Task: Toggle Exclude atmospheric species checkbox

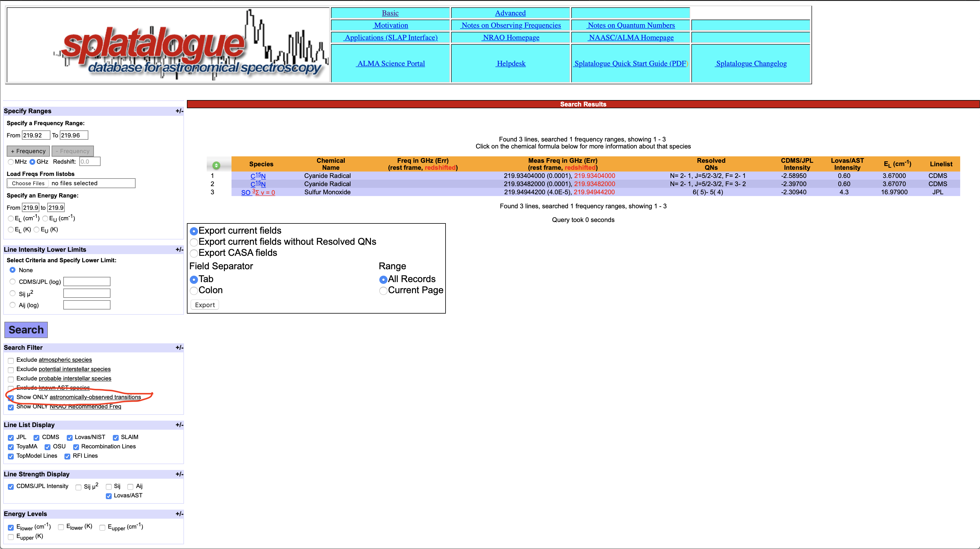Action: pyautogui.click(x=11, y=361)
